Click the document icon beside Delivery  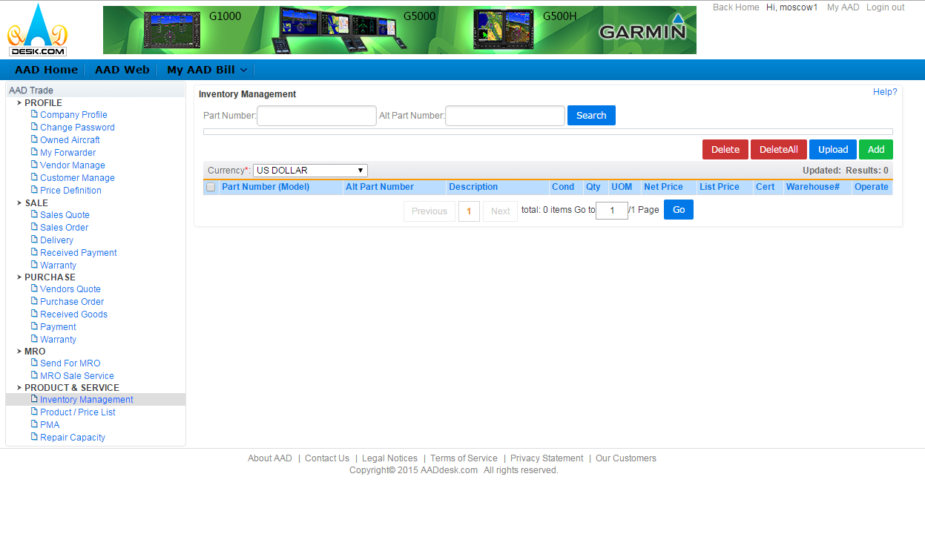(x=34, y=240)
